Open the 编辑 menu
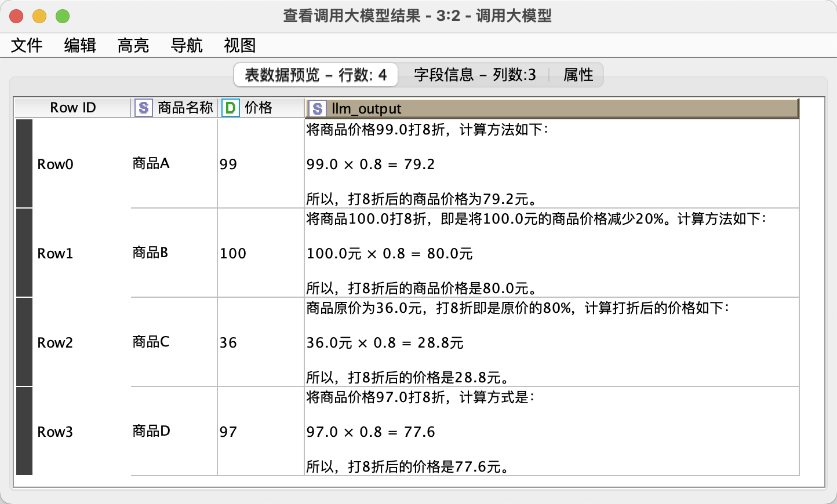 79,45
